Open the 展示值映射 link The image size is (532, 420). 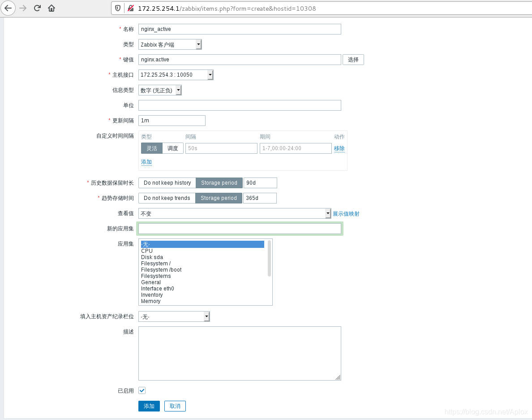[x=346, y=213]
